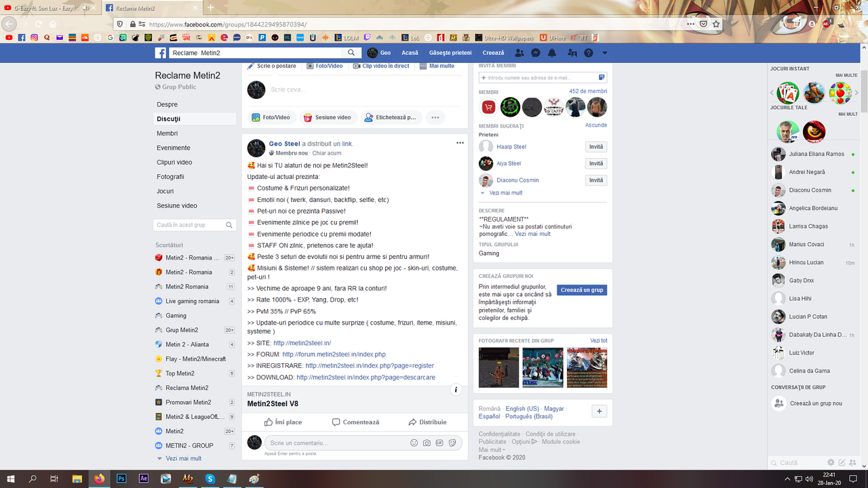
Task: Open the post options three-dot menu
Action: 460,143
